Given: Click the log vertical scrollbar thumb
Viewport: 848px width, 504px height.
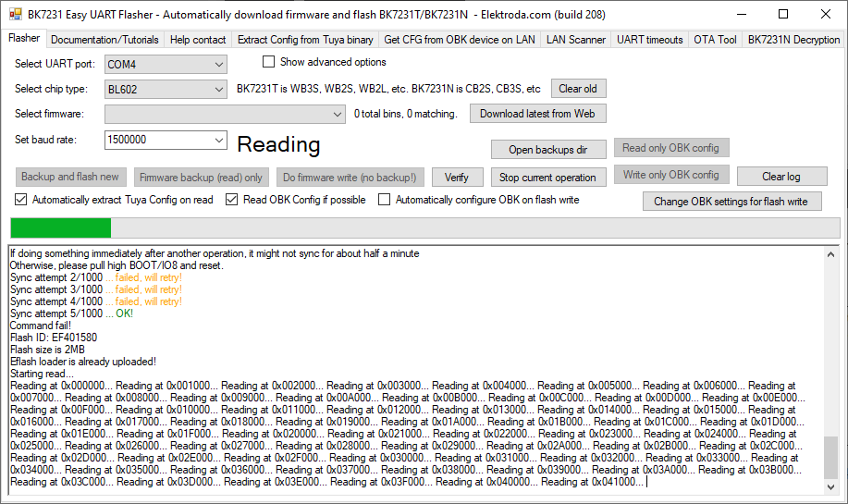Looking at the screenshot, I should [x=831, y=458].
